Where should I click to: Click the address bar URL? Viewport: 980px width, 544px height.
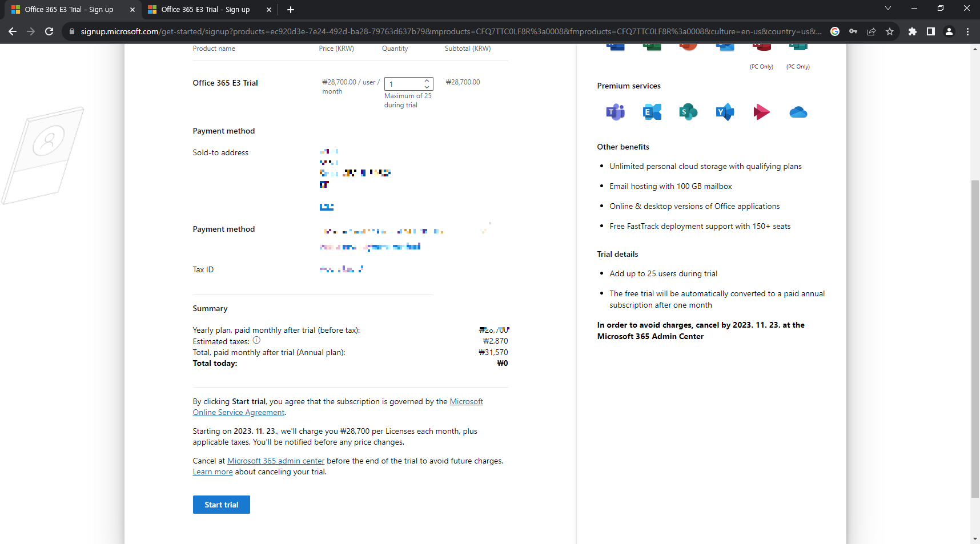(x=451, y=31)
